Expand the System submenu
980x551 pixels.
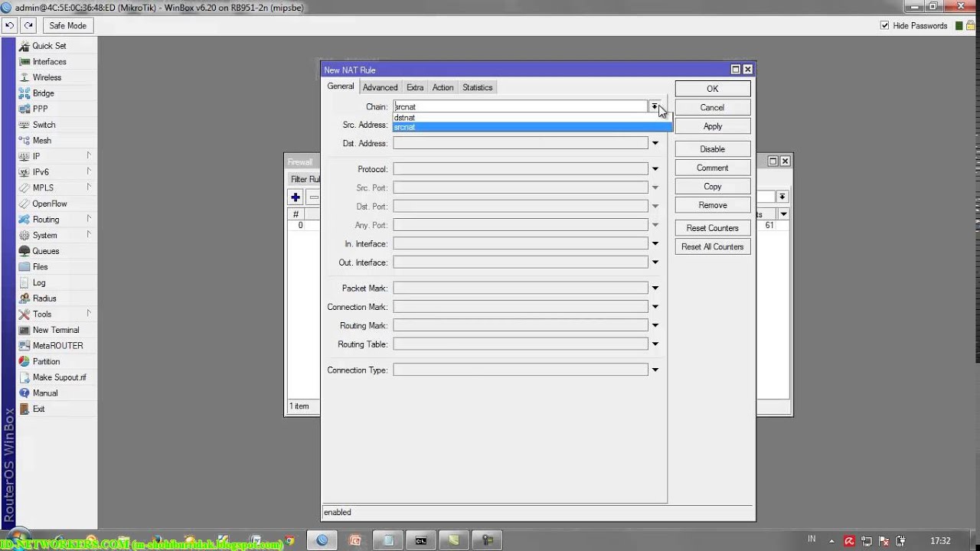click(89, 234)
